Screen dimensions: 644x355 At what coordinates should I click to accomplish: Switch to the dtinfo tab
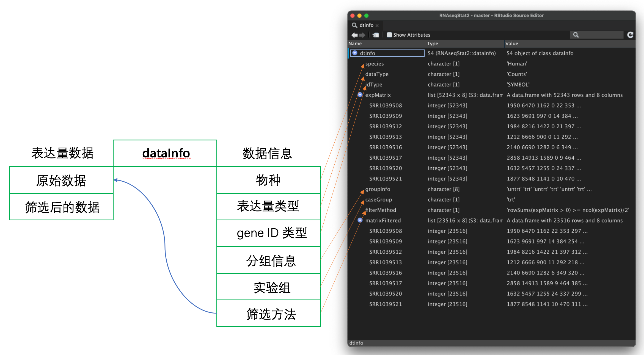tap(366, 25)
